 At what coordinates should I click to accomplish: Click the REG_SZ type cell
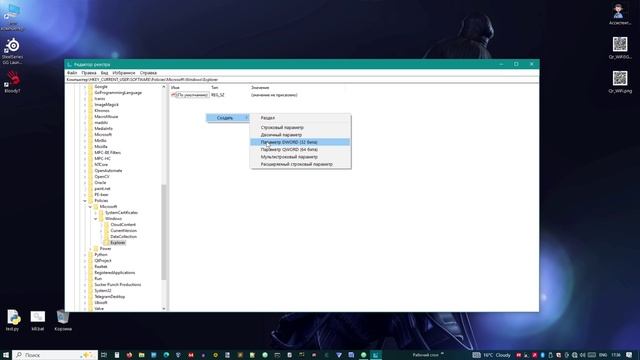tap(218, 95)
